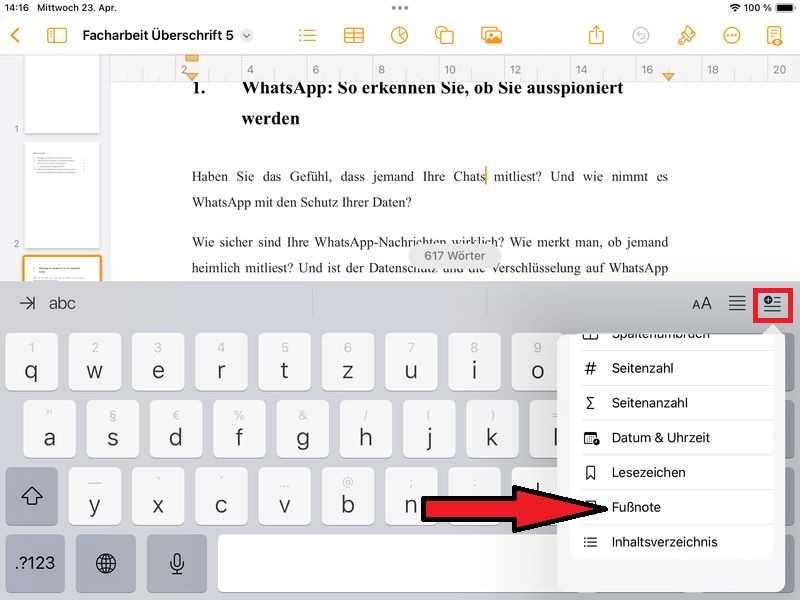This screenshot has height=600, width=800.
Task: Tap the document title Facharbeit Überschrift 5
Action: (158, 35)
